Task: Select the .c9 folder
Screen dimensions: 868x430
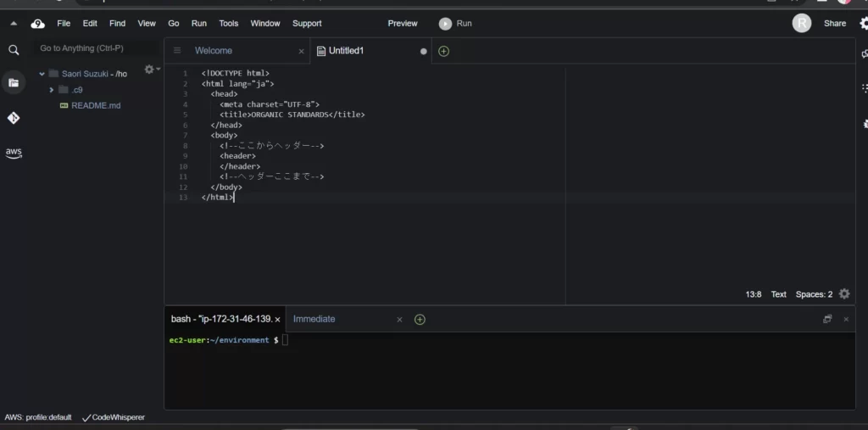Action: pos(77,90)
